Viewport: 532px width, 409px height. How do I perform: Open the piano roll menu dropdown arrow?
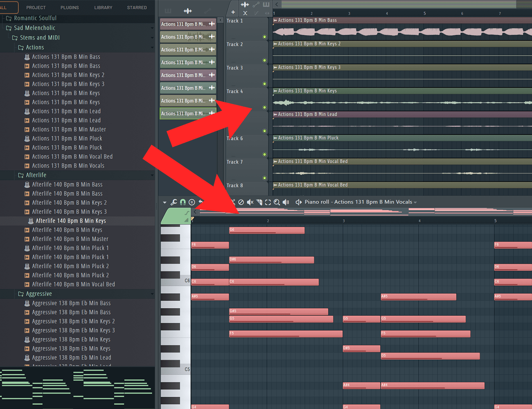coord(165,202)
